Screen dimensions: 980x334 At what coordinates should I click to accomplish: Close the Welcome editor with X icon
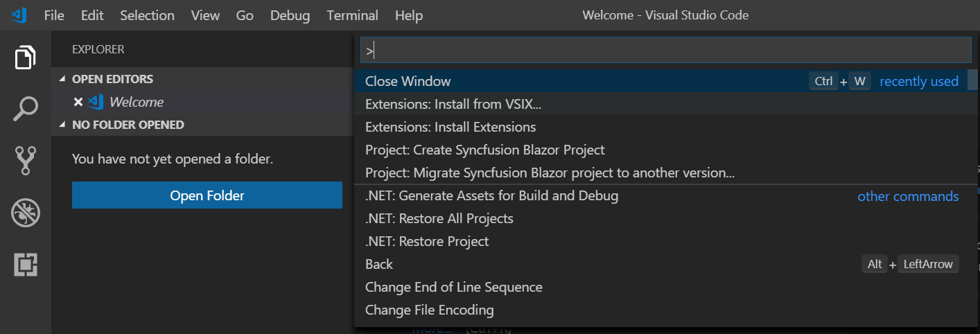78,102
